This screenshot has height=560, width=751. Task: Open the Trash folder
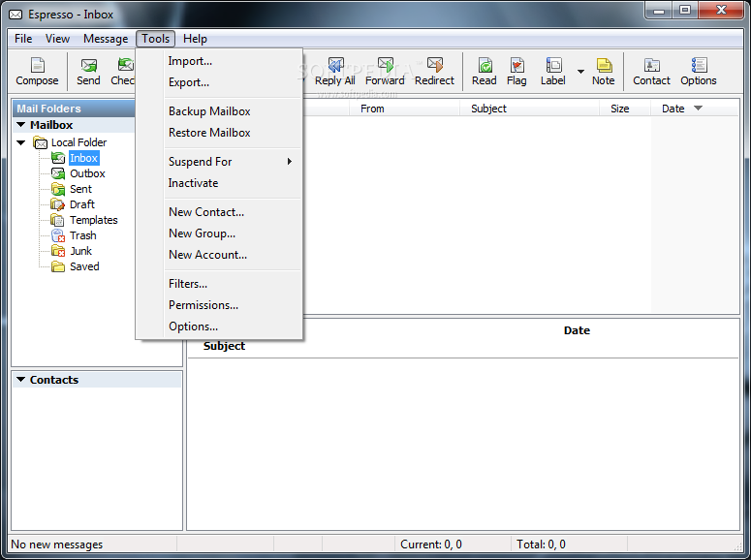[x=83, y=235]
